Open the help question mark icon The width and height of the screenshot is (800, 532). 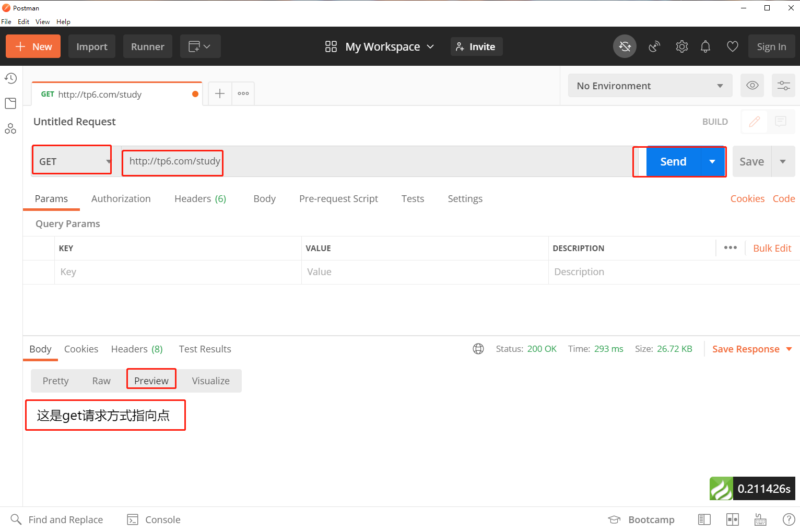tap(789, 519)
